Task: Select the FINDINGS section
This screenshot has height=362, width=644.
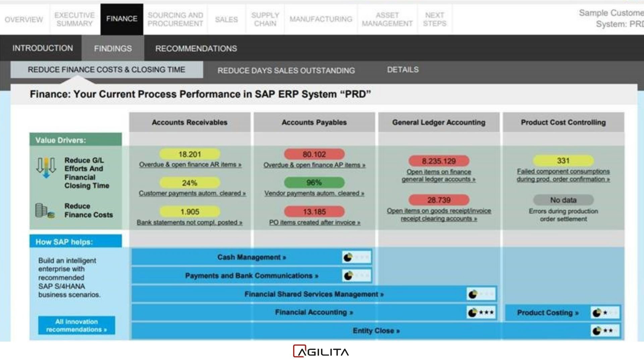Action: [113, 49]
